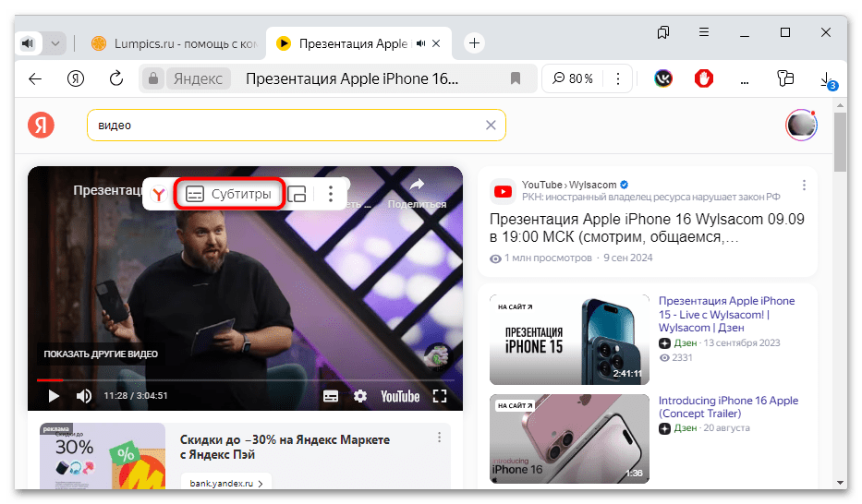Close the Презентация Apple tab
This screenshot has height=504, width=862.
[x=436, y=43]
